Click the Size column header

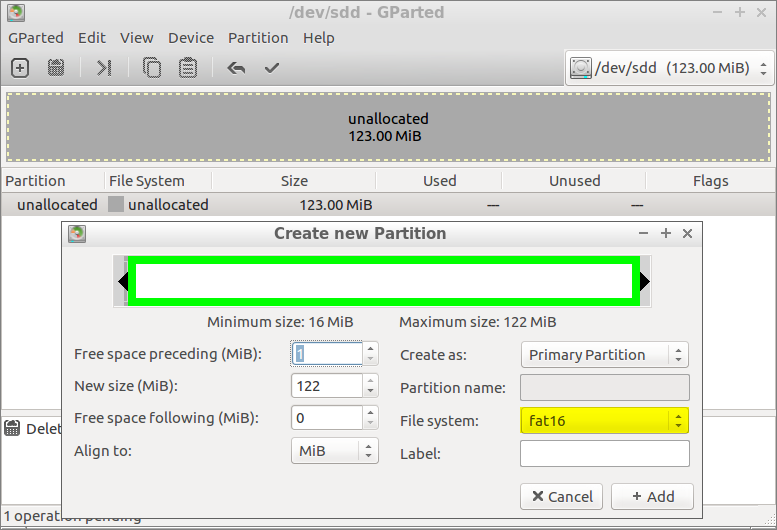294,181
